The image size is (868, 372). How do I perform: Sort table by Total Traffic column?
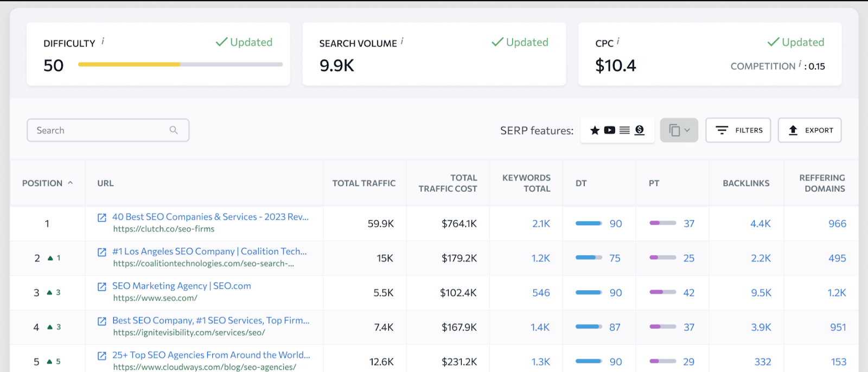tap(363, 183)
